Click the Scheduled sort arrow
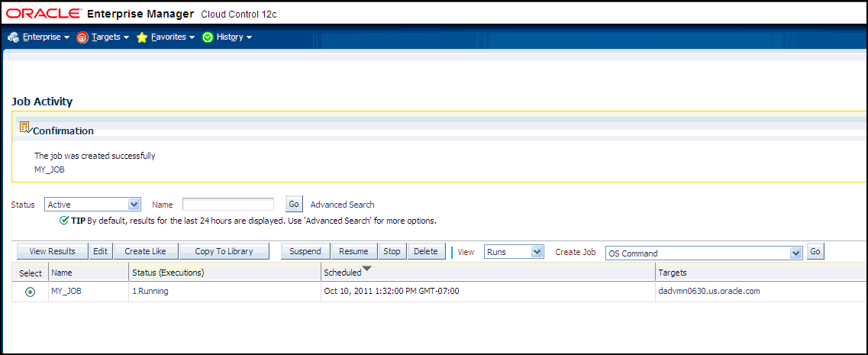 pyautogui.click(x=366, y=269)
